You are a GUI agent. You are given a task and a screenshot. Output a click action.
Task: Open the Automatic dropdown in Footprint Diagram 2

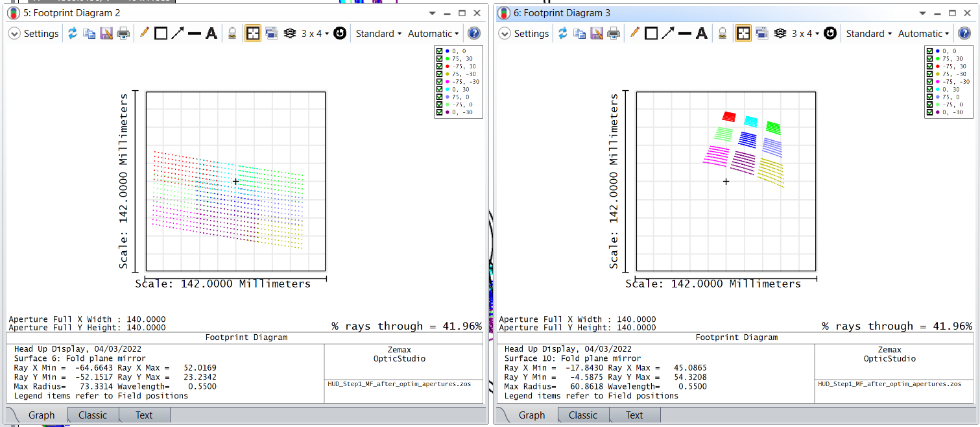433,34
